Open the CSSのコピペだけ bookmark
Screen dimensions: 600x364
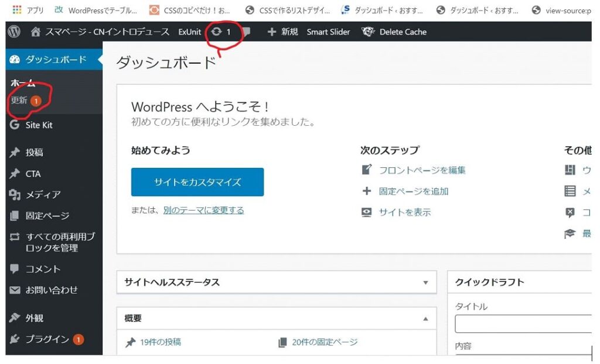pyautogui.click(x=190, y=11)
